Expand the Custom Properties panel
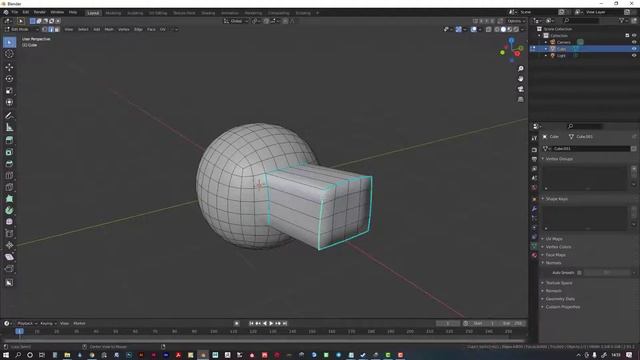The image size is (640, 360). pos(562,307)
